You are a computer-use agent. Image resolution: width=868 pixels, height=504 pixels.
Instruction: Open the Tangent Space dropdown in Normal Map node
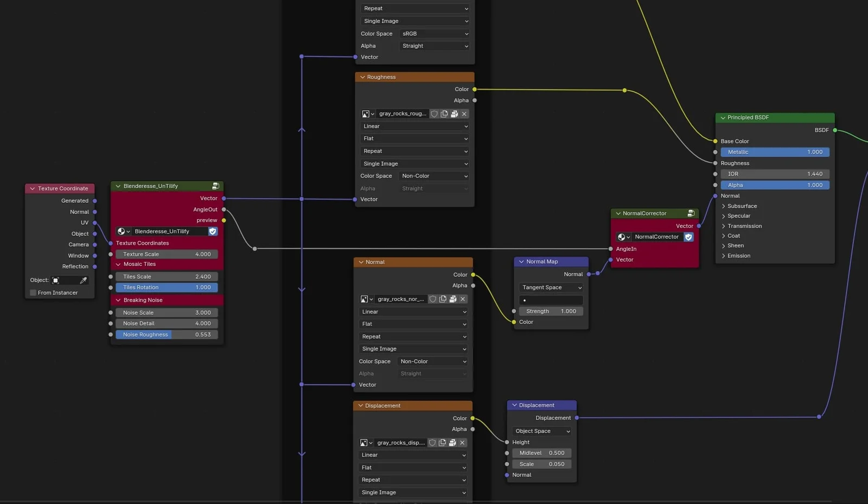(550, 287)
